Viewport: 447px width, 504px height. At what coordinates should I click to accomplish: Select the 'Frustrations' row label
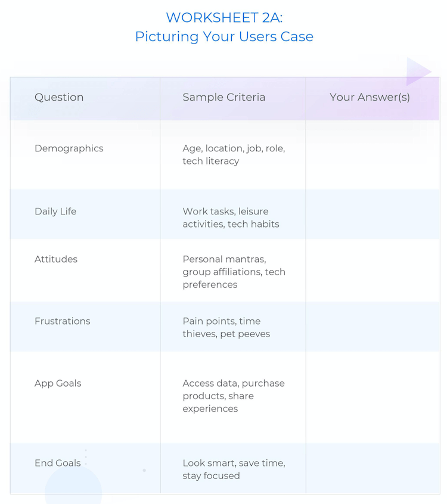[x=63, y=321]
